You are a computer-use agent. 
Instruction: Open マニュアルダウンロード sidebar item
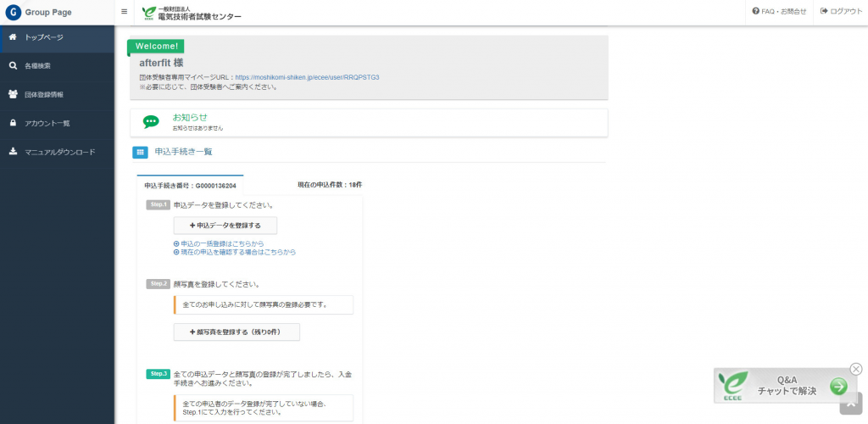(x=60, y=153)
